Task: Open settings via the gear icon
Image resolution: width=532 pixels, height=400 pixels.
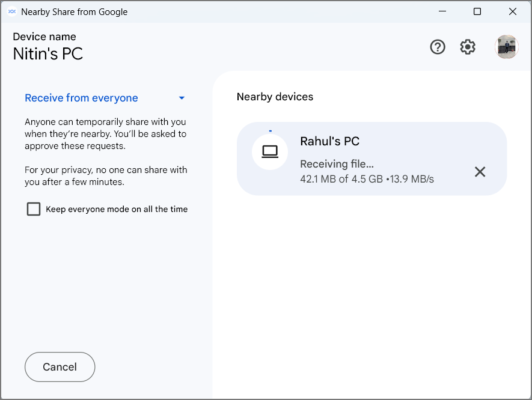Action: point(468,47)
